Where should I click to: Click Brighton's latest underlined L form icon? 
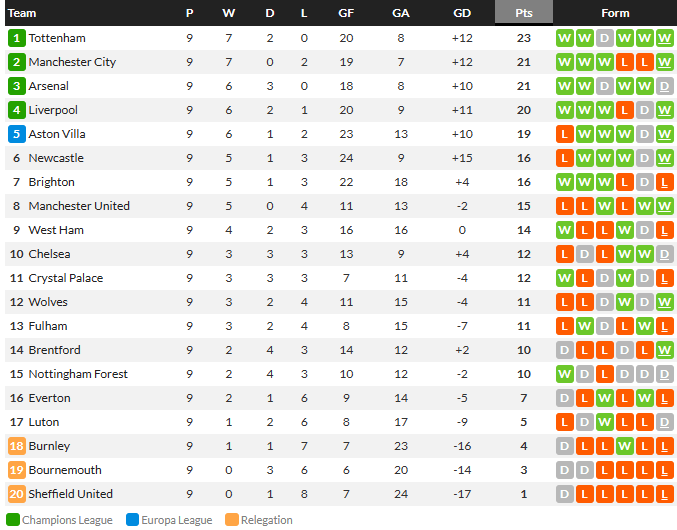(x=664, y=182)
